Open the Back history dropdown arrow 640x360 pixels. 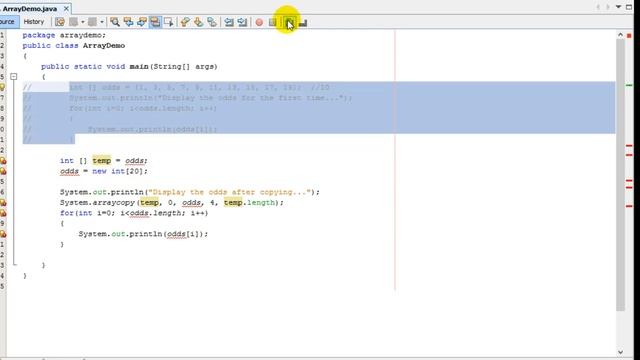[x=82, y=22]
